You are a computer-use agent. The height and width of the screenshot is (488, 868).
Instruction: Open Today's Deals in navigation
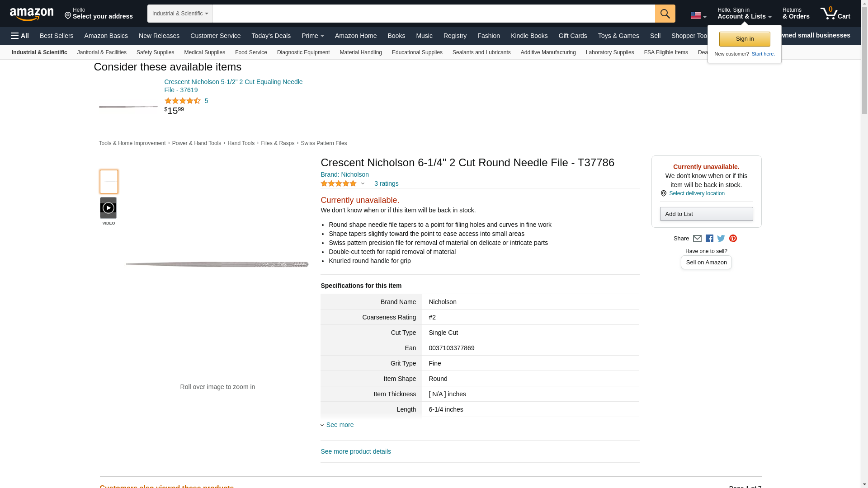tap(271, 36)
